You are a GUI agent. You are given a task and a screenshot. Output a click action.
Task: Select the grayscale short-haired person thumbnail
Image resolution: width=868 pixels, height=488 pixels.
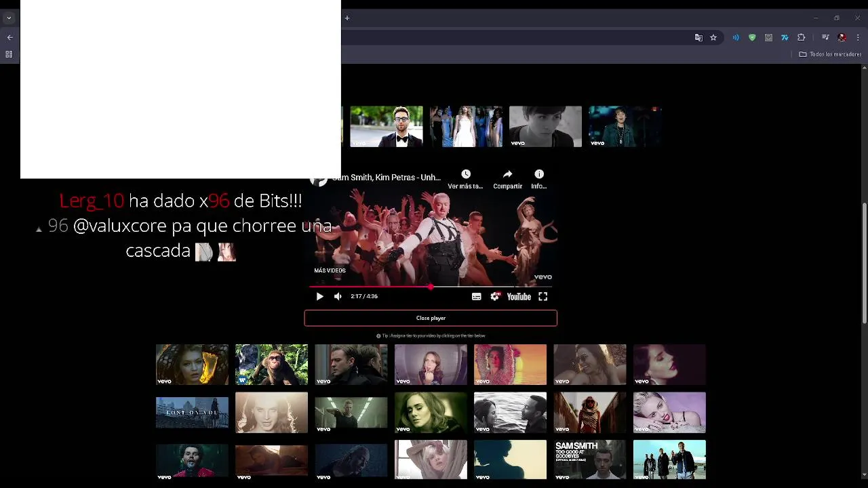pos(545,127)
